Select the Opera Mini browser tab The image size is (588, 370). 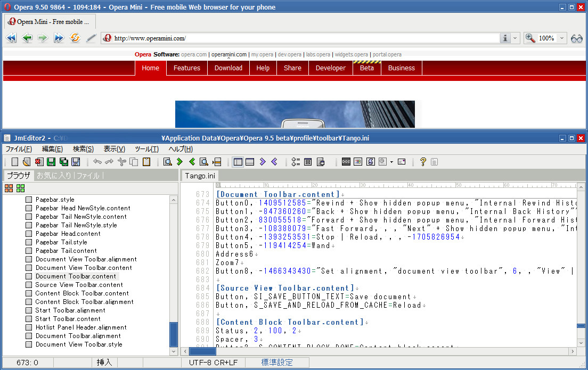(x=49, y=22)
